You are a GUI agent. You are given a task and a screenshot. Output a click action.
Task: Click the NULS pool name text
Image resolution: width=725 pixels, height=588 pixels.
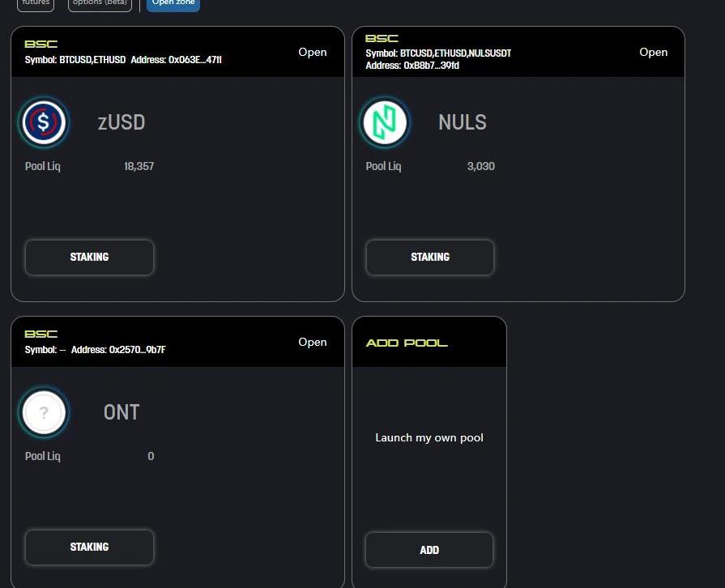[463, 123]
